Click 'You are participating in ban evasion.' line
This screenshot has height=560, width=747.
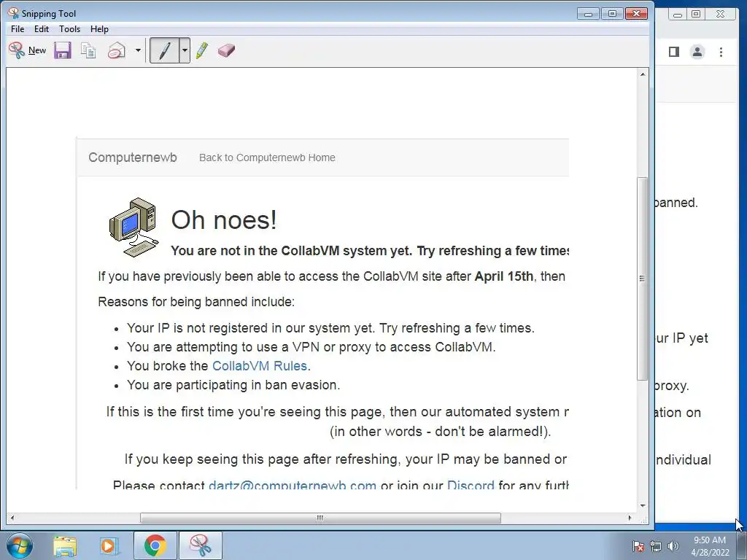(233, 385)
